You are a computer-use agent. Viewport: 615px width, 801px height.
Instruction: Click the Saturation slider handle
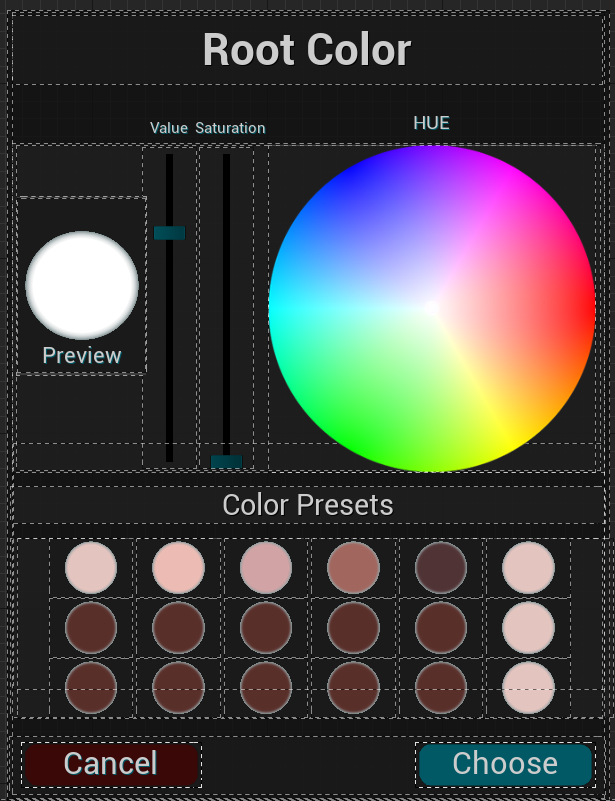[x=226, y=461]
